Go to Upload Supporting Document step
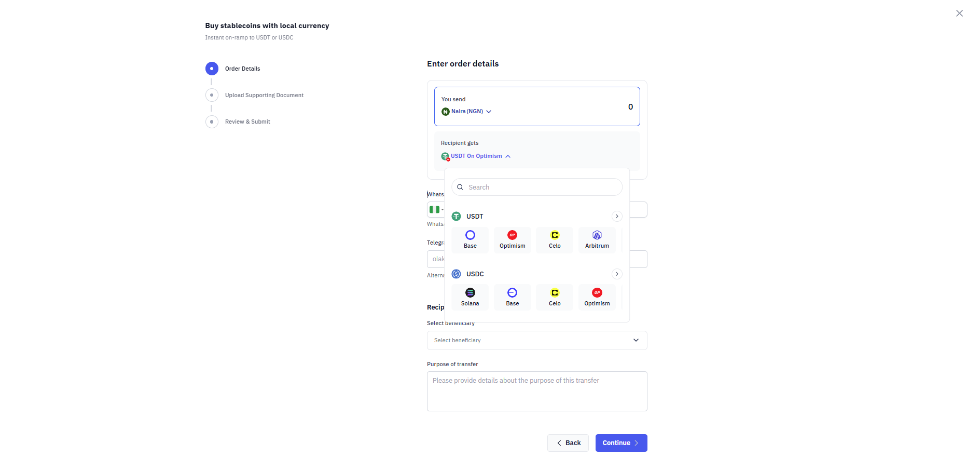 255,95
